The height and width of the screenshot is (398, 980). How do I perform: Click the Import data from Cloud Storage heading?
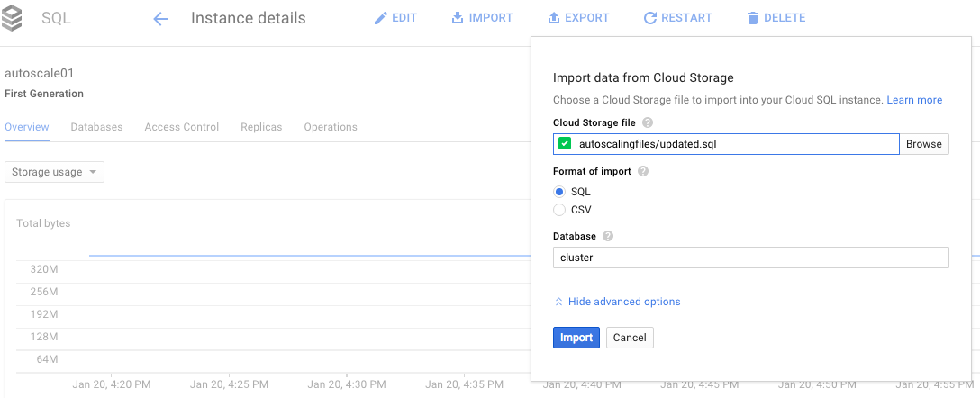(643, 78)
